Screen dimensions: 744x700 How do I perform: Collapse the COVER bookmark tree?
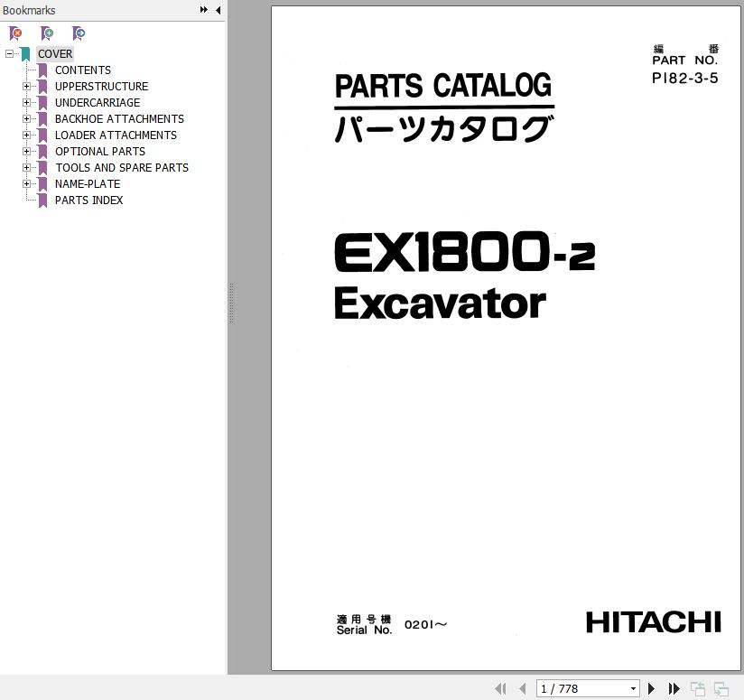[x=9, y=53]
